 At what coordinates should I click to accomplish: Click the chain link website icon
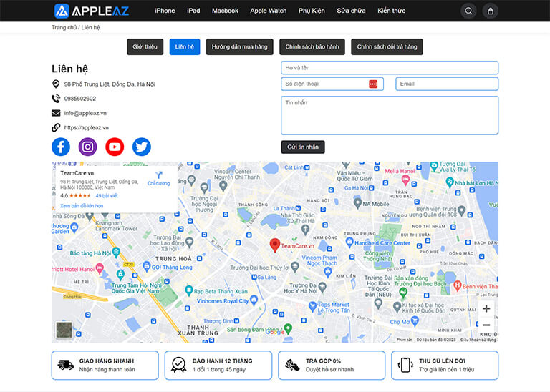(x=56, y=127)
